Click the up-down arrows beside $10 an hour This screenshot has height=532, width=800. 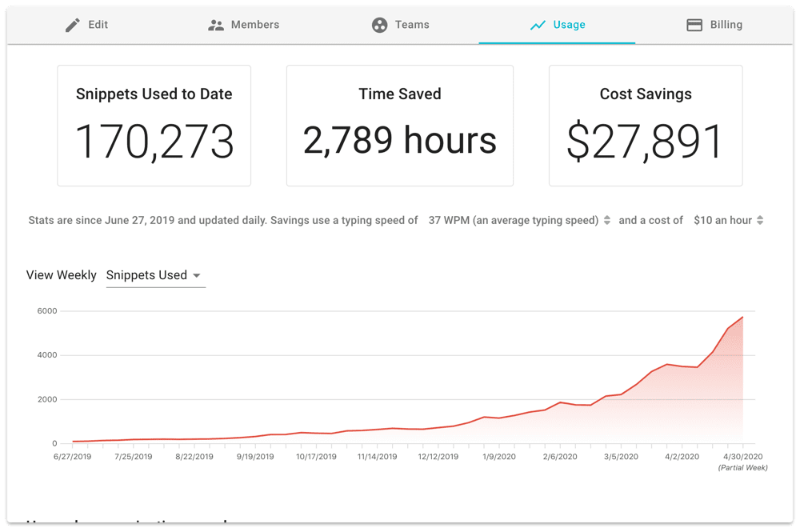point(760,220)
